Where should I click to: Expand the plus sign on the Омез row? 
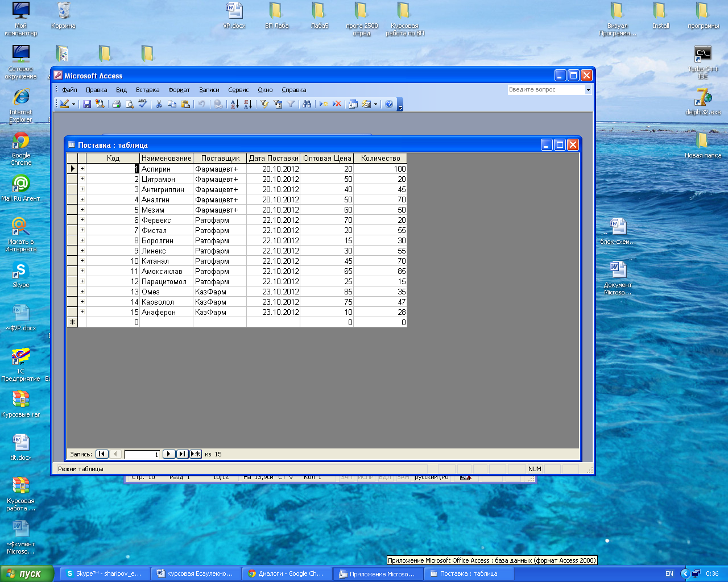coord(82,292)
